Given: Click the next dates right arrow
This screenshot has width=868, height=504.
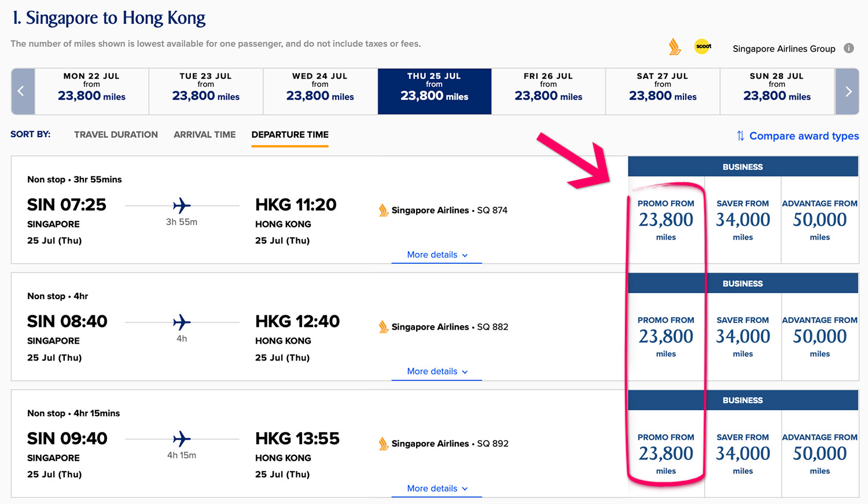Looking at the screenshot, I should [x=848, y=91].
